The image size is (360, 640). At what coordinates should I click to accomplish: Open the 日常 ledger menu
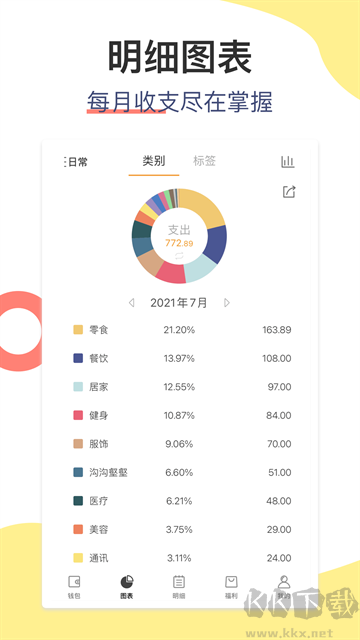(76, 162)
